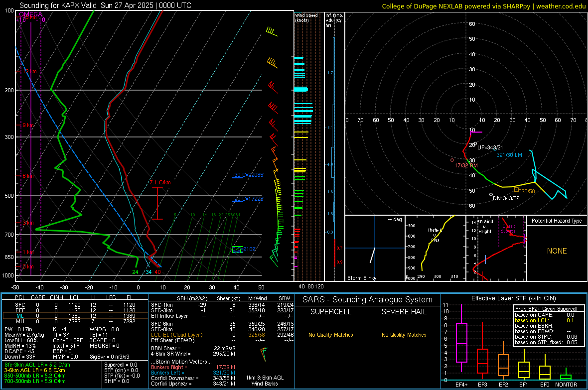Click the UP=343/21 hodograph marker label

pyautogui.click(x=490, y=147)
